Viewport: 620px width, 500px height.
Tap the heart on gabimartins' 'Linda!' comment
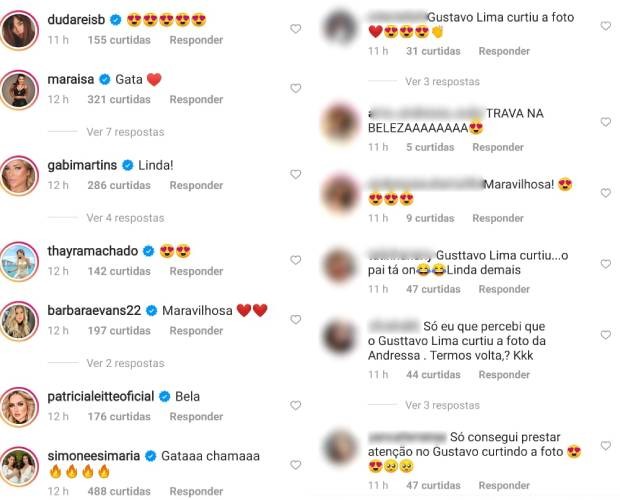pyautogui.click(x=295, y=174)
